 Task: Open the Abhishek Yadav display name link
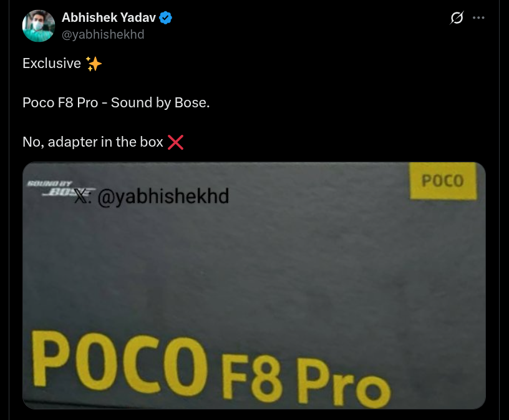109,17
